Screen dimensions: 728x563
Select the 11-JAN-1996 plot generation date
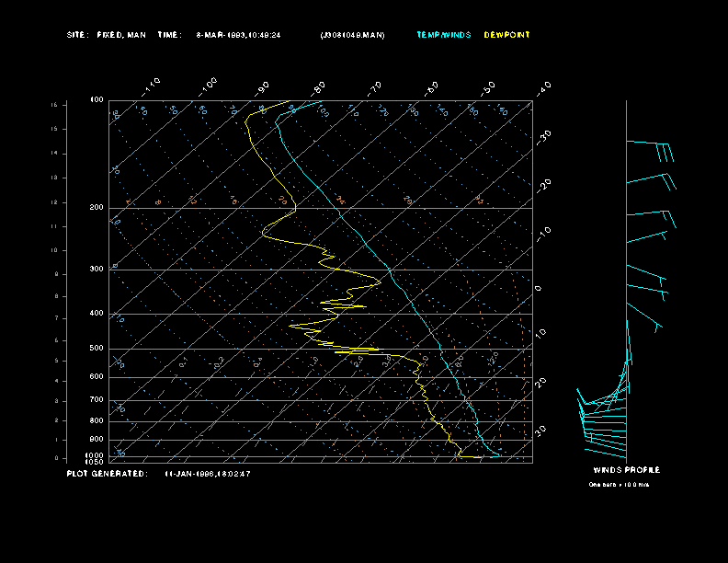[208, 474]
